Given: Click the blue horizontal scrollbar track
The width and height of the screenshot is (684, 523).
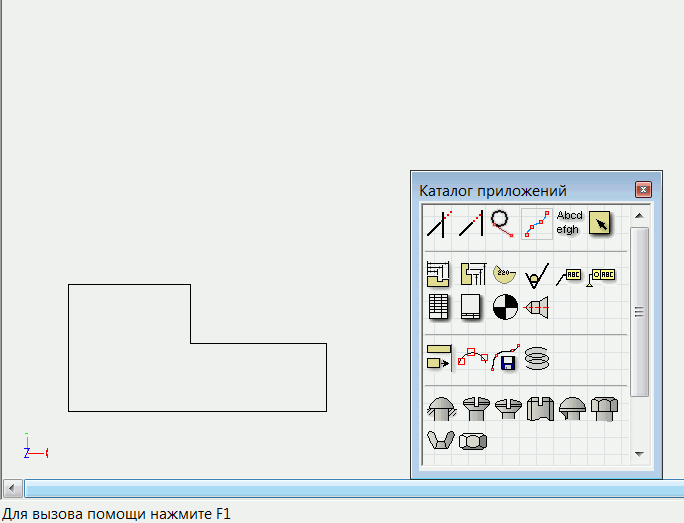Looking at the screenshot, I should click(354, 488).
